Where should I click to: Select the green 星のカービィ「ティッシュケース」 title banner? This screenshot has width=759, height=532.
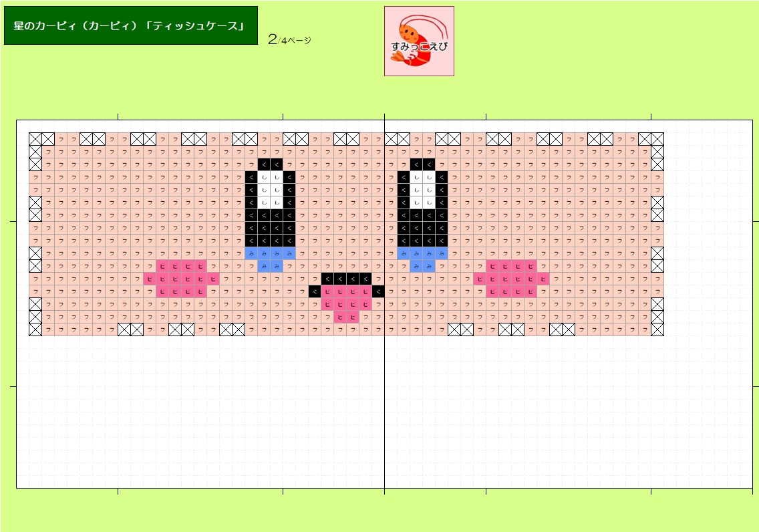pyautogui.click(x=131, y=25)
